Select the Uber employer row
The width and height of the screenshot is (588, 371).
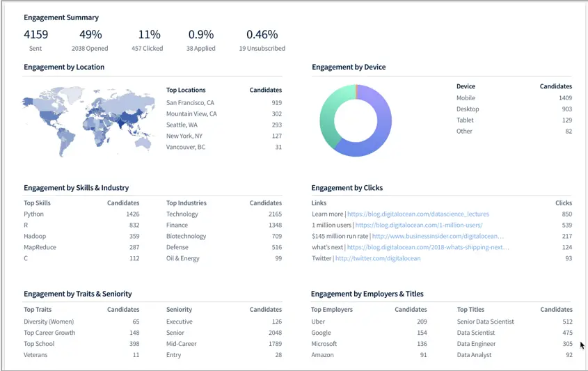pos(369,322)
